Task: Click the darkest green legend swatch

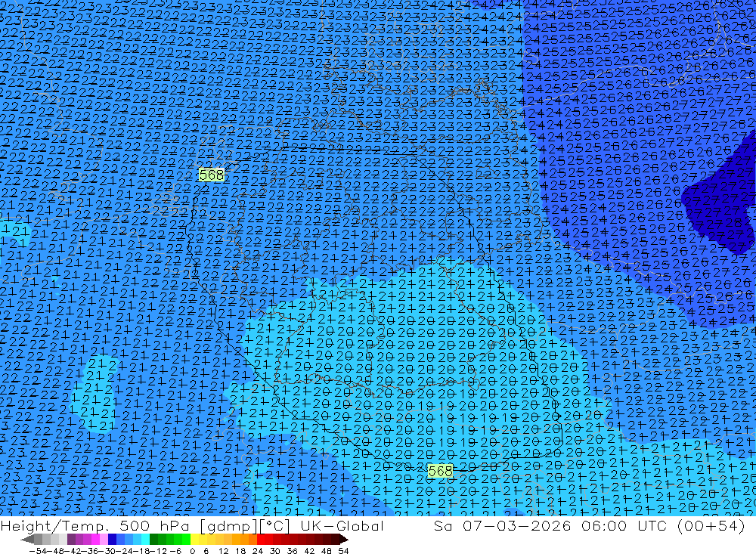Action: coord(153,540)
